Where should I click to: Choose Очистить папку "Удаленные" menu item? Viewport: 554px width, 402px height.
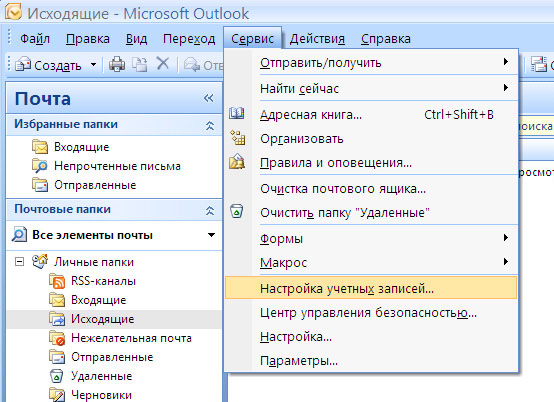point(371,212)
